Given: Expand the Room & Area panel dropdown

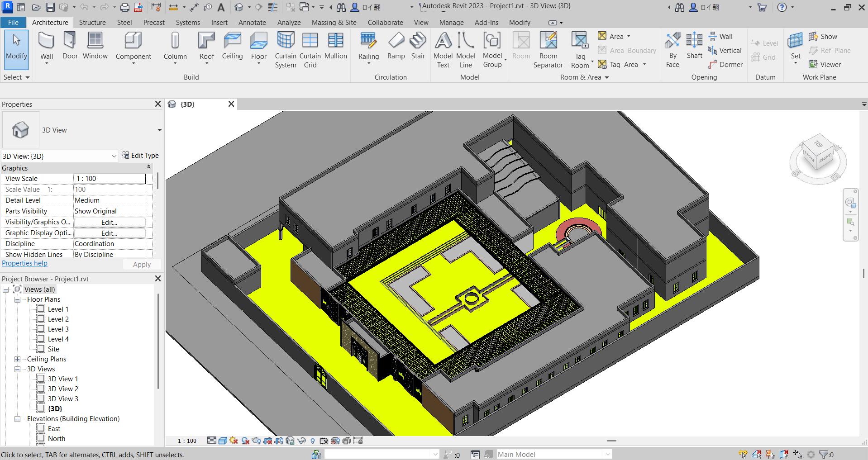Looking at the screenshot, I should (x=584, y=77).
